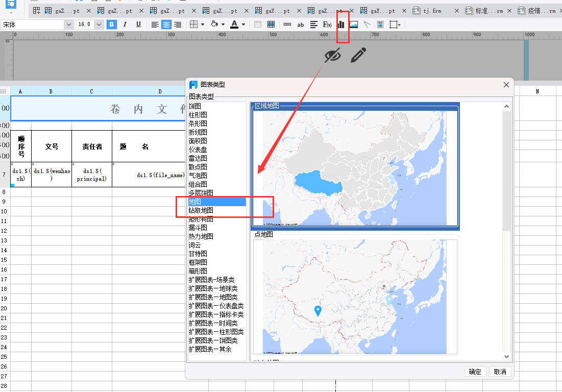Choose 扩展图表-地球类 in the list
This screenshot has height=392, width=562.
(x=213, y=288)
